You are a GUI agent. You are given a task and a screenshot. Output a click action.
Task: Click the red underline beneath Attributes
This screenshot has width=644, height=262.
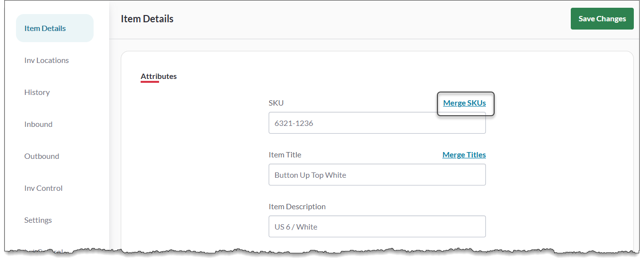click(150, 82)
